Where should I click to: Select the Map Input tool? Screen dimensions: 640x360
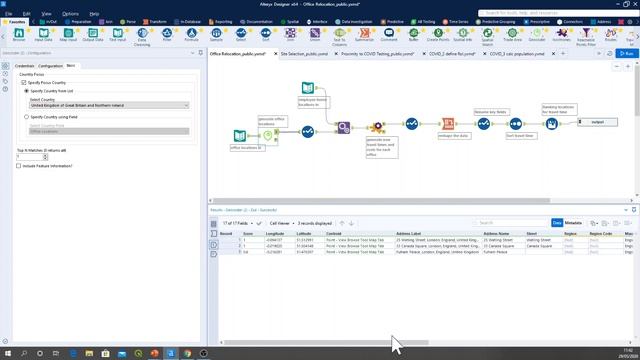pyautogui.click(x=68, y=34)
